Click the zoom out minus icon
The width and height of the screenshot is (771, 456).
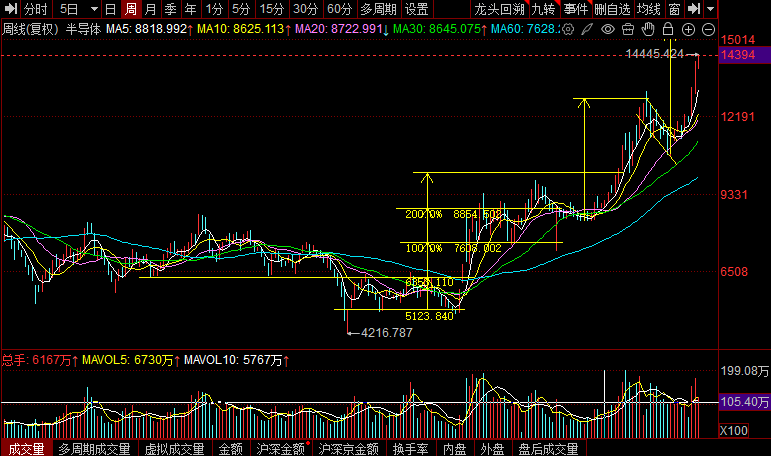click(x=708, y=30)
